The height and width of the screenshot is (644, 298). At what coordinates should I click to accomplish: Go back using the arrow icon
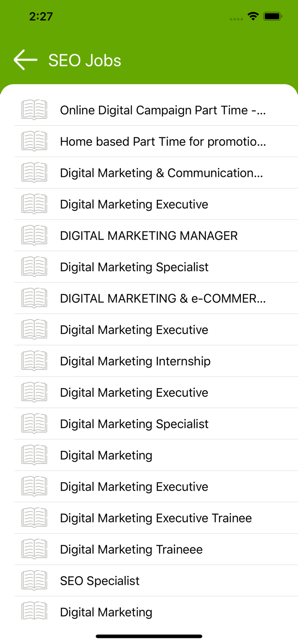25,60
